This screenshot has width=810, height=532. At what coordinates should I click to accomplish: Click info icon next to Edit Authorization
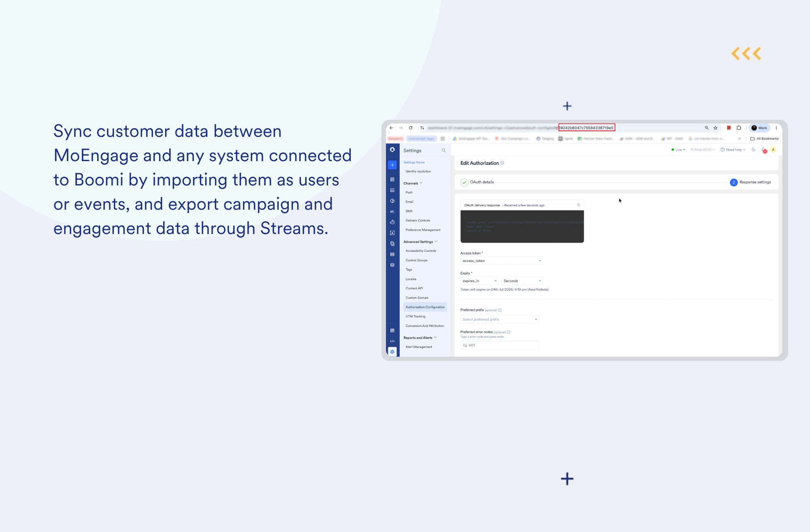pos(502,163)
